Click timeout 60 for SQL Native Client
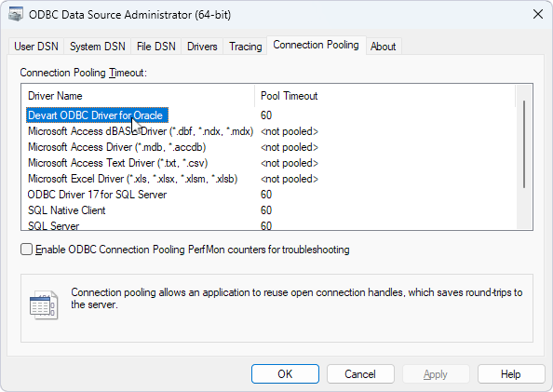This screenshot has width=553, height=392. [266, 210]
